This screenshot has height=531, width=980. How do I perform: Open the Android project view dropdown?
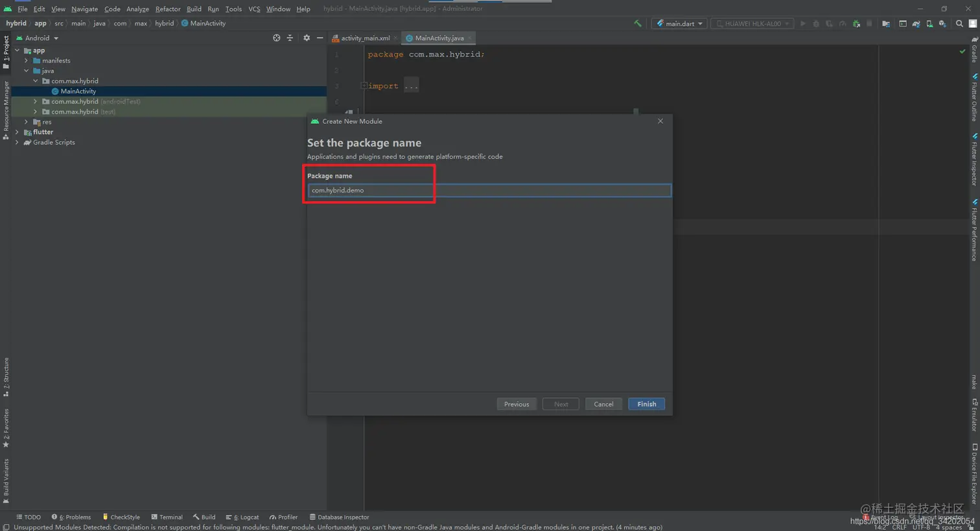click(x=38, y=38)
